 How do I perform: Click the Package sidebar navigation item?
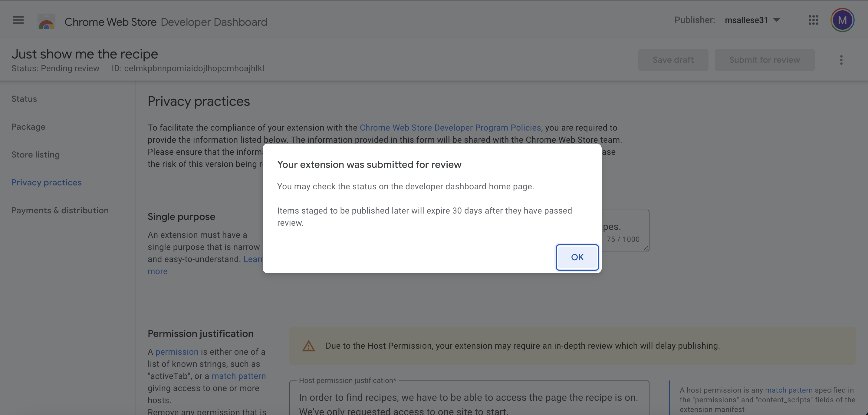[x=28, y=127]
